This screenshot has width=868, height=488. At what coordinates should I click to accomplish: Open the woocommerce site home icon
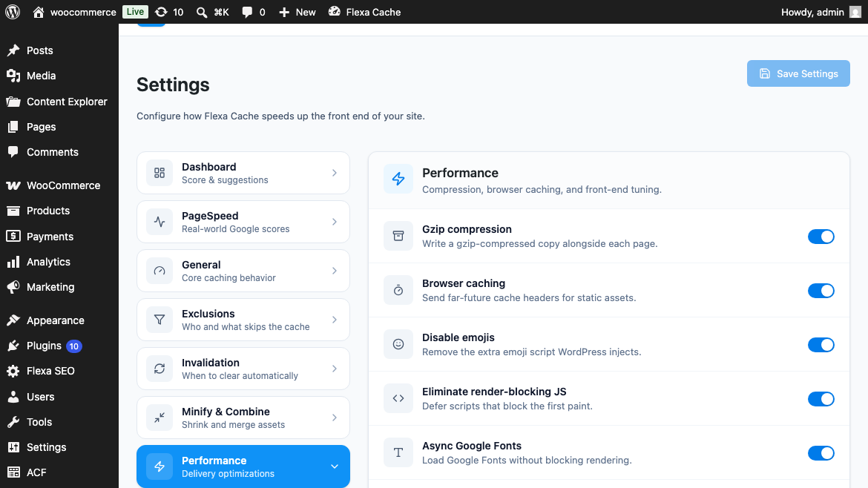38,12
